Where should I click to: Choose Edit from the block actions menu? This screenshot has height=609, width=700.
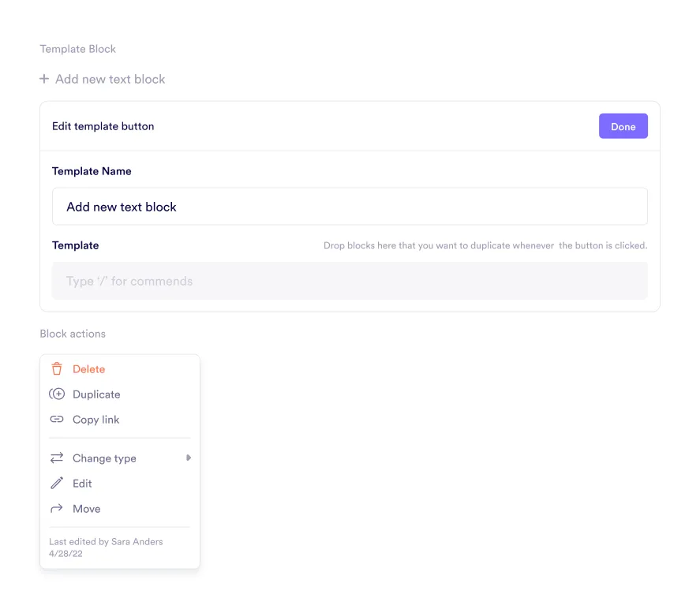click(82, 484)
